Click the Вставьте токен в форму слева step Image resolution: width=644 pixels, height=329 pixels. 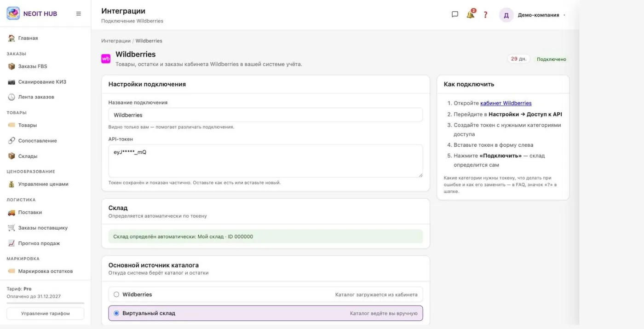pyautogui.click(x=494, y=145)
